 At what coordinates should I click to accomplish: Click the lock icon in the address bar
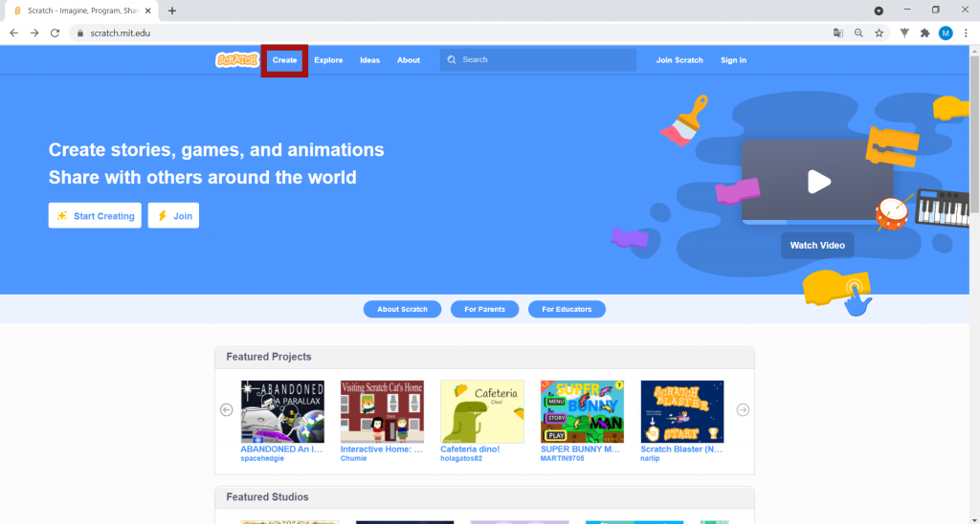tap(79, 33)
